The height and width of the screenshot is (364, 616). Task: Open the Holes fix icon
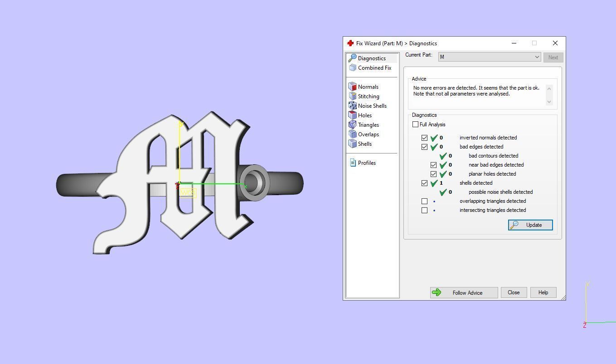(353, 115)
